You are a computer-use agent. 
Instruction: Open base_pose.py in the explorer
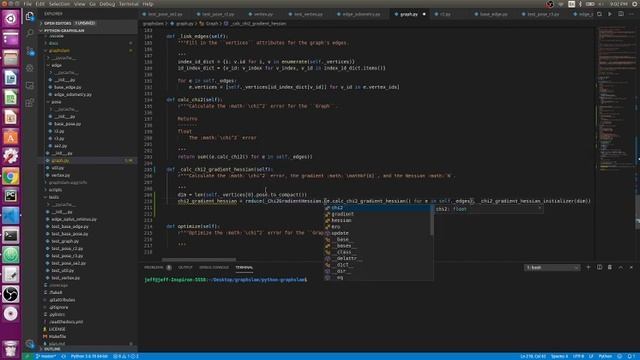click(x=68, y=124)
